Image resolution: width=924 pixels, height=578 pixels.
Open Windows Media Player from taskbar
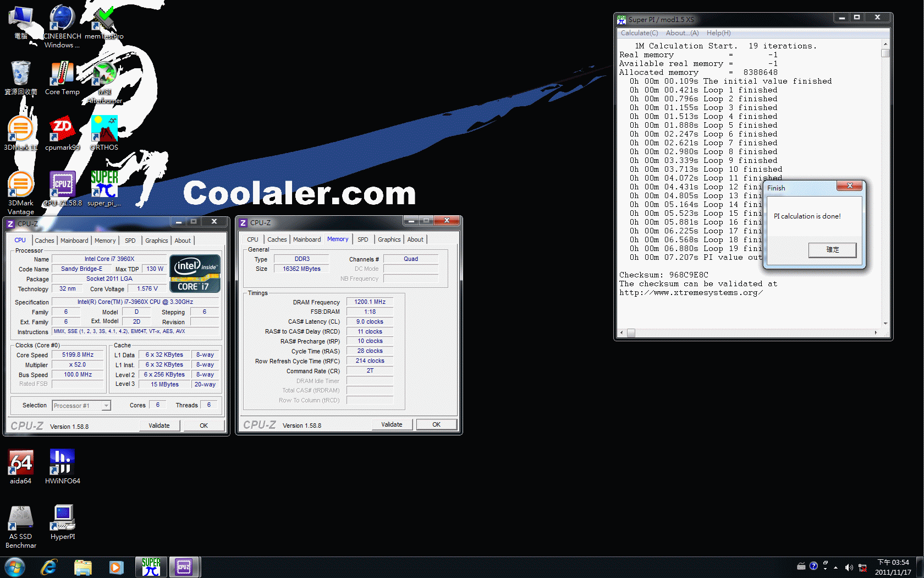[x=116, y=567]
